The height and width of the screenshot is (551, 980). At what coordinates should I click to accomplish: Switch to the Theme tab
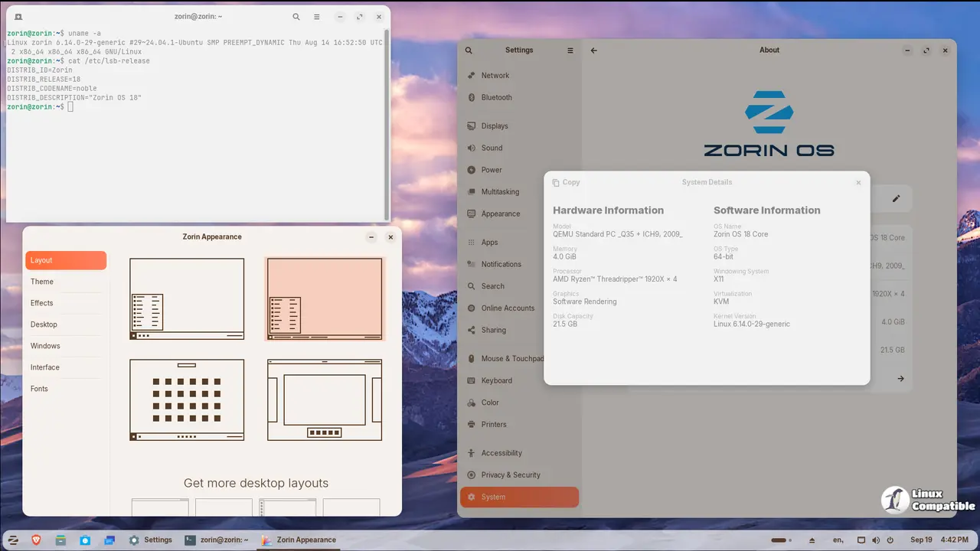click(x=42, y=282)
